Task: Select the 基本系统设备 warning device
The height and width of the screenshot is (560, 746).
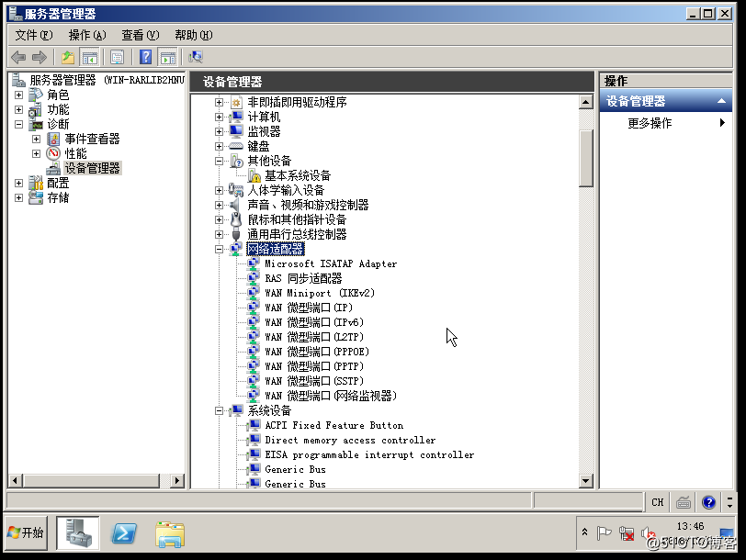Action: pyautogui.click(x=298, y=176)
